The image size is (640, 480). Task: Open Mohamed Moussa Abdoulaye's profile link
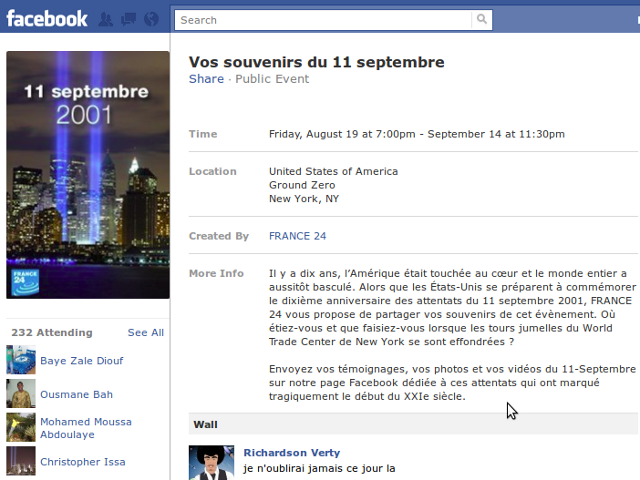click(x=86, y=428)
